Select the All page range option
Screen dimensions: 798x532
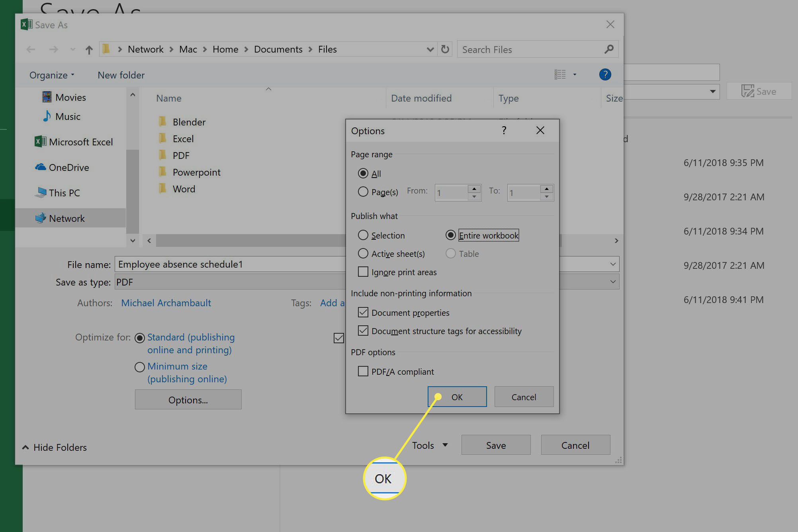pos(363,173)
